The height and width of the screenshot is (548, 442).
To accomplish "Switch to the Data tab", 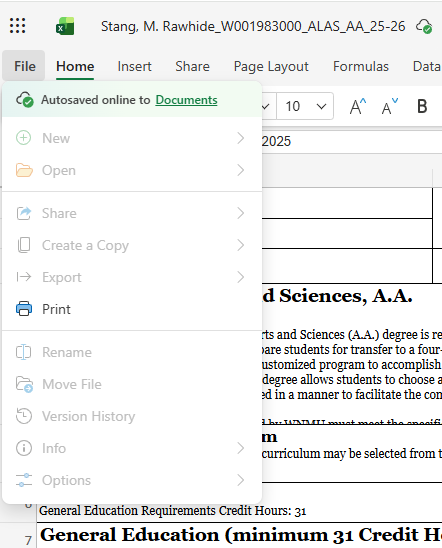I will pos(427,66).
